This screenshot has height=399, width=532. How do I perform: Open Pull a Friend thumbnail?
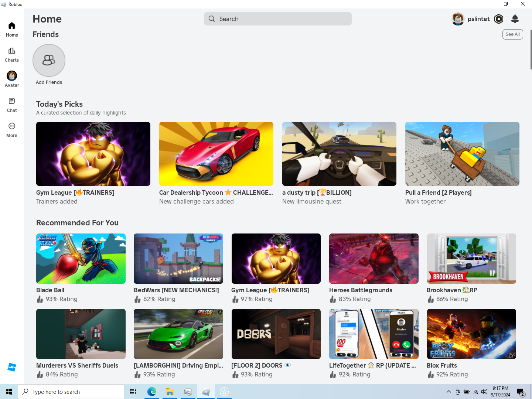[x=462, y=154]
